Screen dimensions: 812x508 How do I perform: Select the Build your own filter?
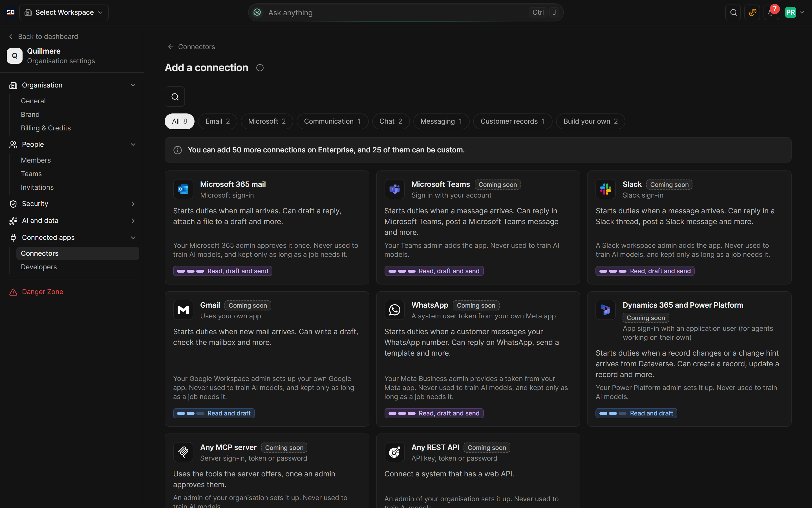coord(590,121)
